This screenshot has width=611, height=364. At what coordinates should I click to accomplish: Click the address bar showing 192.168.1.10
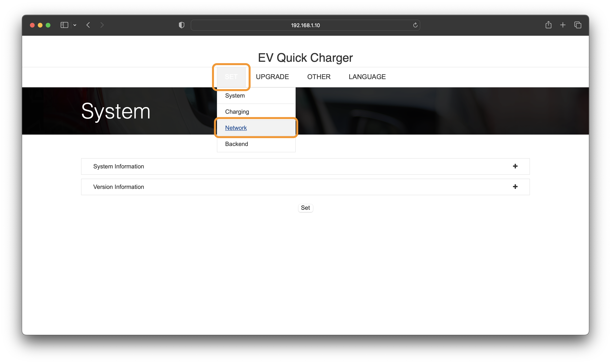305,25
